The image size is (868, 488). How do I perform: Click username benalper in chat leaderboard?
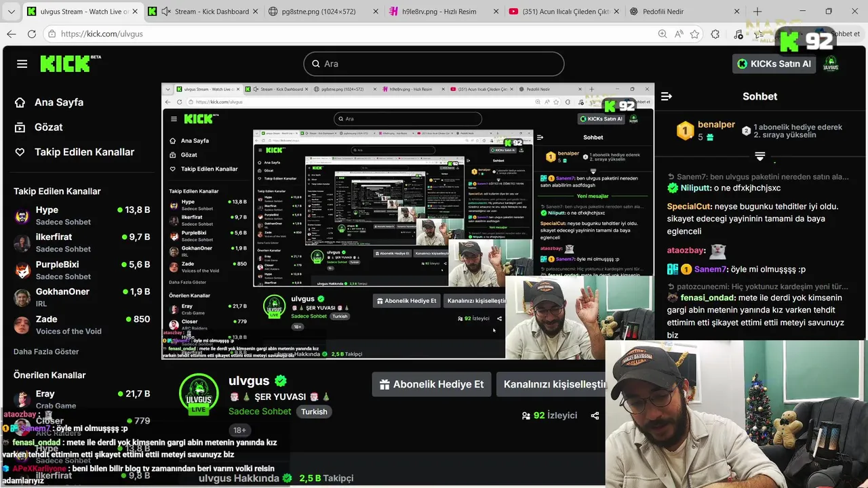[x=716, y=125]
